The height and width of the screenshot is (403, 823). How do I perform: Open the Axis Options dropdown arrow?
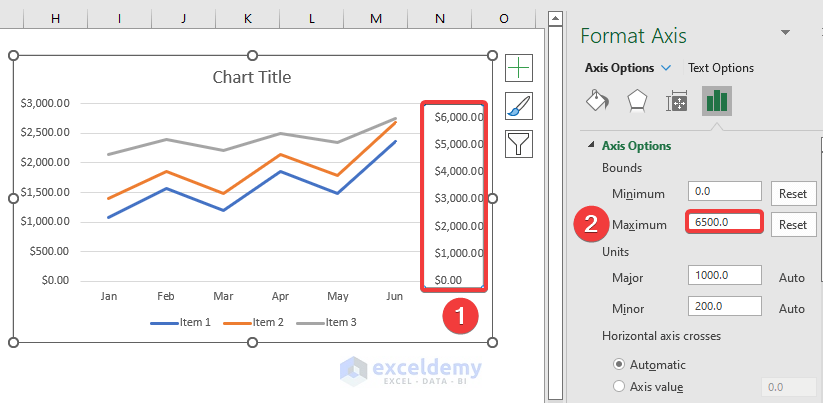pyautogui.click(x=666, y=68)
